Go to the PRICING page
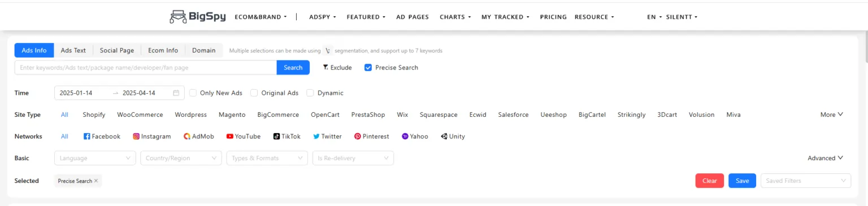The height and width of the screenshot is (206, 868). coord(553,17)
